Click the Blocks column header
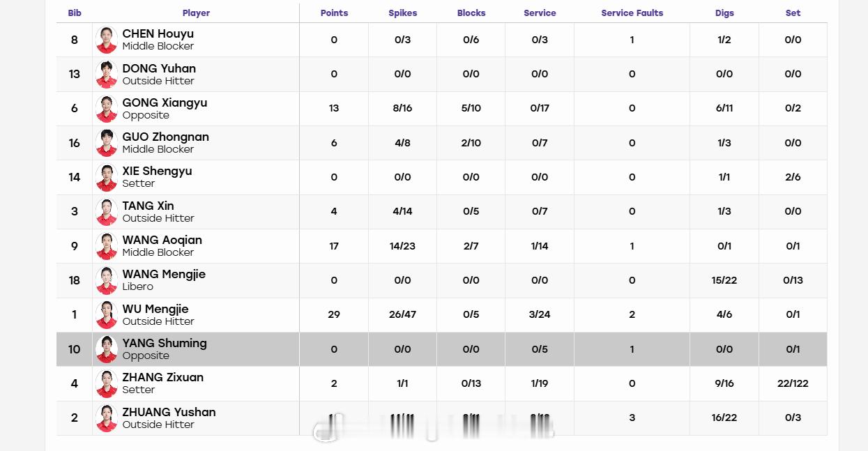 click(471, 13)
